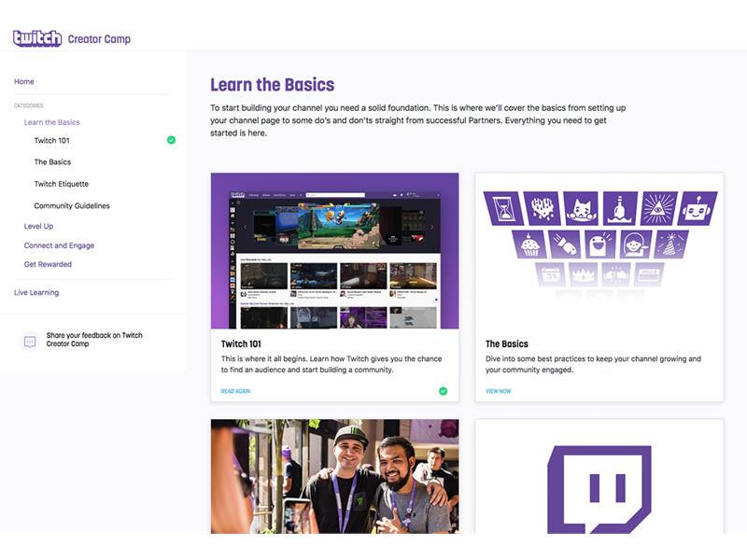The image size is (747, 560).
Task: Click the CATEGORIES label in the sidebar
Action: point(29,105)
